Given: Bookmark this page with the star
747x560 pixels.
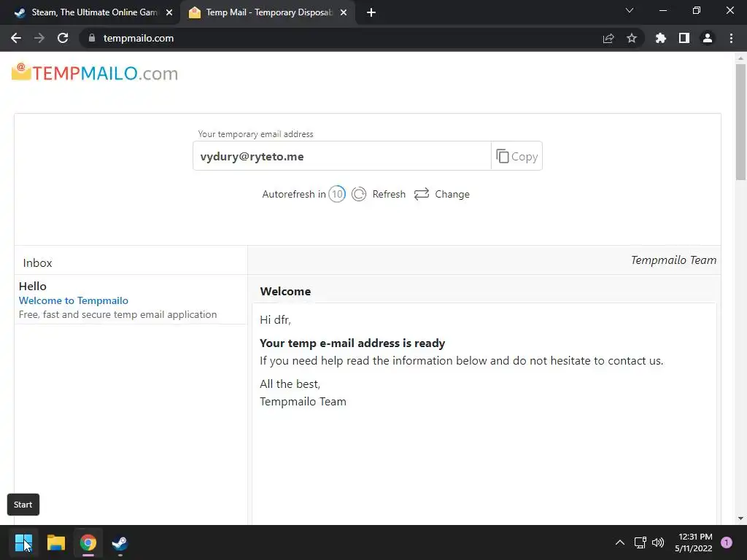Looking at the screenshot, I should (632, 38).
